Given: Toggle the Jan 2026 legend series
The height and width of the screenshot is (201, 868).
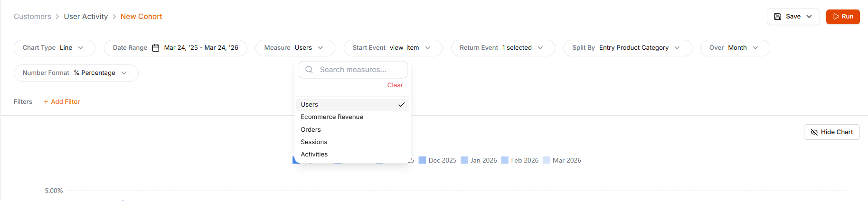Looking at the screenshot, I should (479, 161).
